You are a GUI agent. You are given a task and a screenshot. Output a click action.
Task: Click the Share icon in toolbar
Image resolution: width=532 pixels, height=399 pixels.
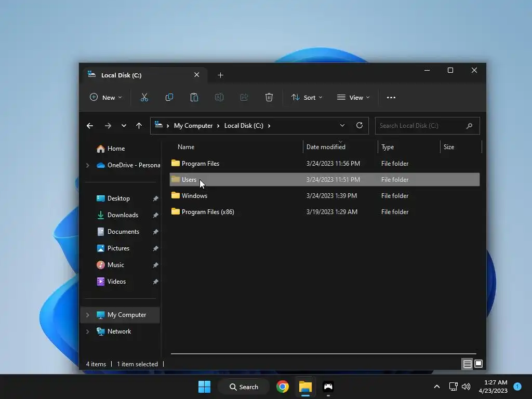[x=244, y=97]
